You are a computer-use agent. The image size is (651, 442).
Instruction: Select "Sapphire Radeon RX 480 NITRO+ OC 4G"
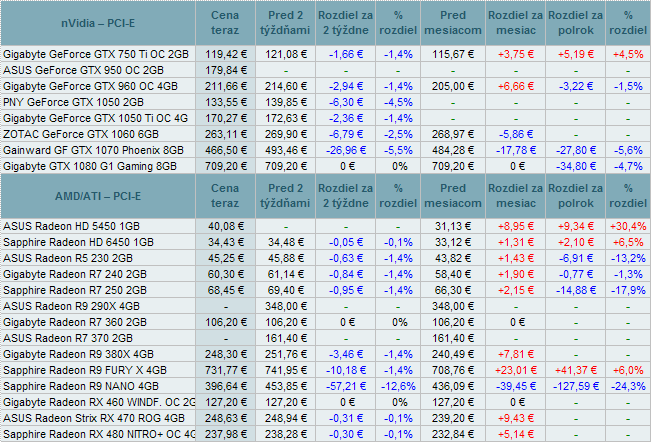99,434
